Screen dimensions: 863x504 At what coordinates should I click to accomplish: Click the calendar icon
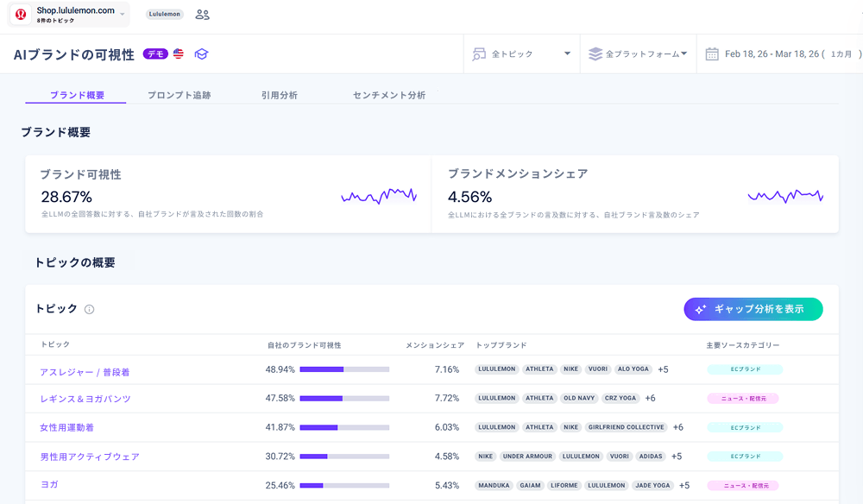pos(712,54)
